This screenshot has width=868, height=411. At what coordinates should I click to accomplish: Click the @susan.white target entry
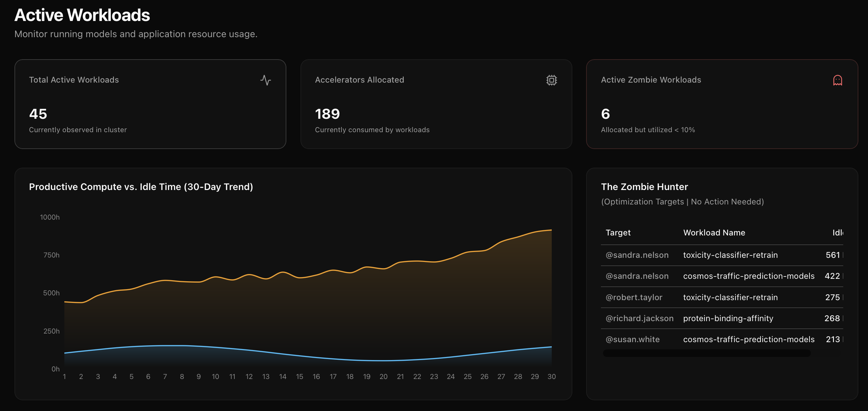(633, 339)
